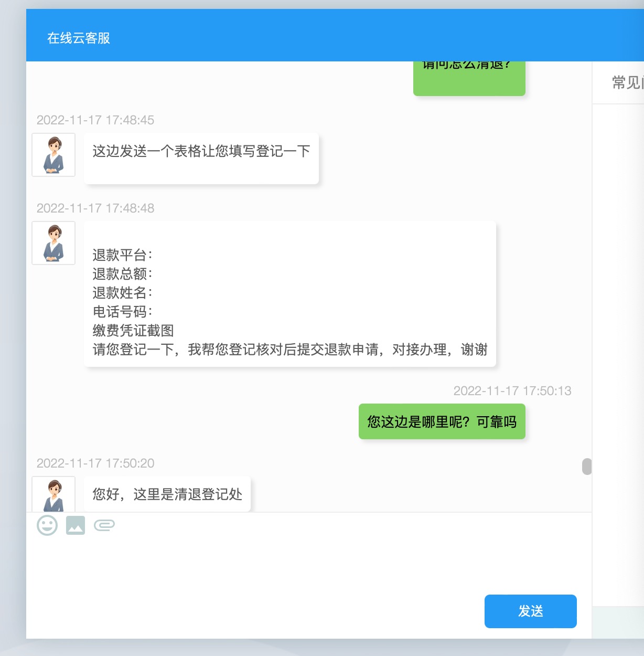
Task: Click agent avatar beside the 17:48:45 message
Action: click(x=53, y=155)
